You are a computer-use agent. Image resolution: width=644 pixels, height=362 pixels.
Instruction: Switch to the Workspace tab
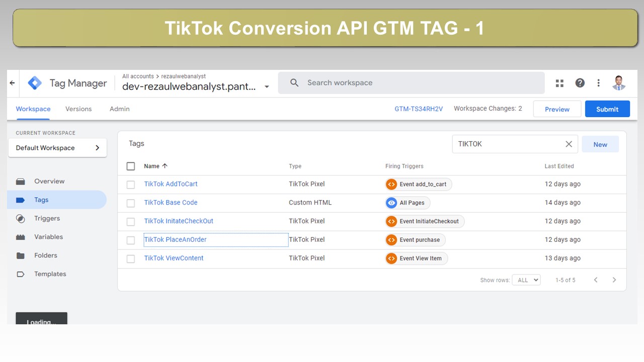click(x=33, y=109)
